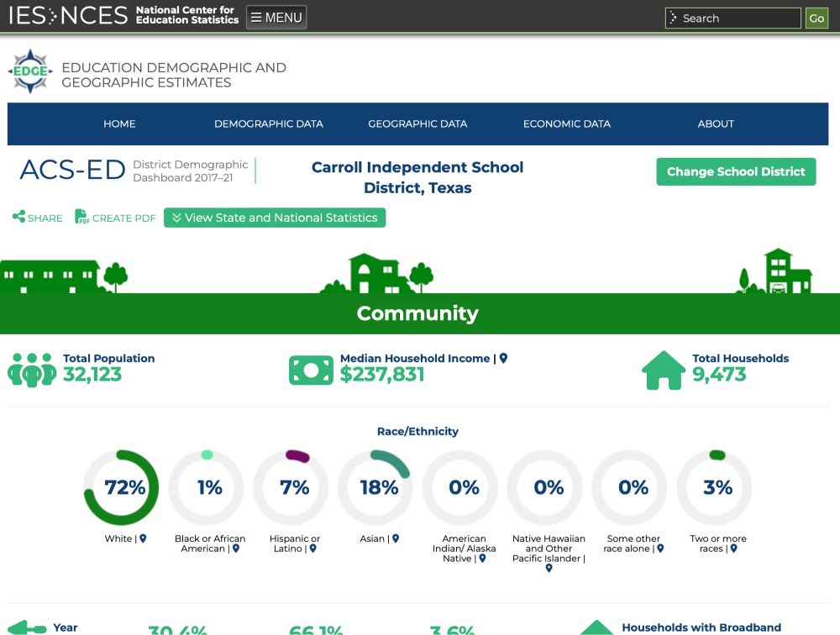Click inside the Search input field
Viewport: 840px width, 635px height.
(731, 18)
